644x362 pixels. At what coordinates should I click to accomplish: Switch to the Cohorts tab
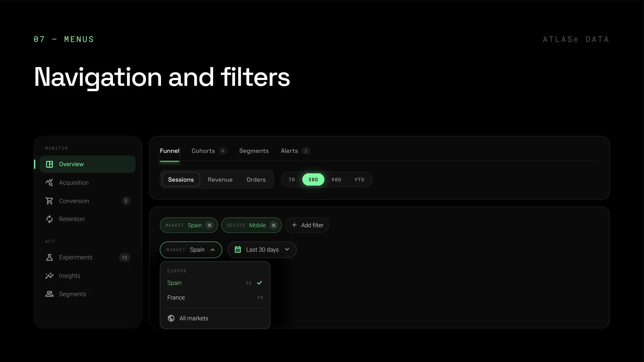coord(209,151)
